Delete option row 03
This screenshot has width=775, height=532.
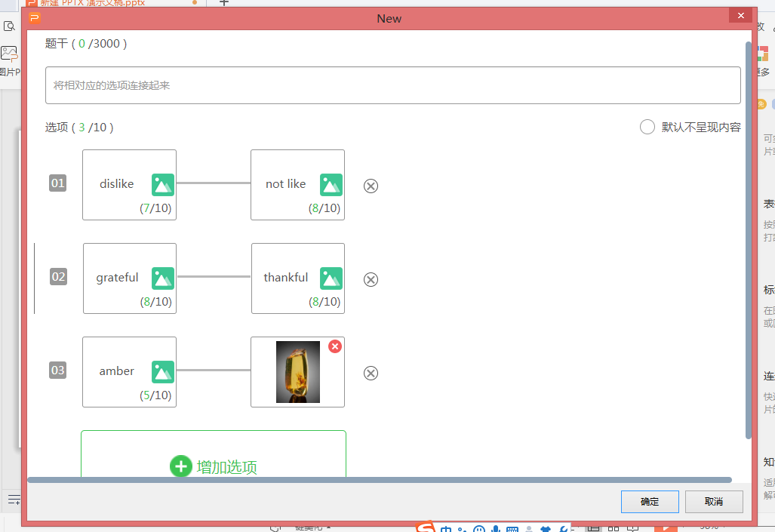371,373
